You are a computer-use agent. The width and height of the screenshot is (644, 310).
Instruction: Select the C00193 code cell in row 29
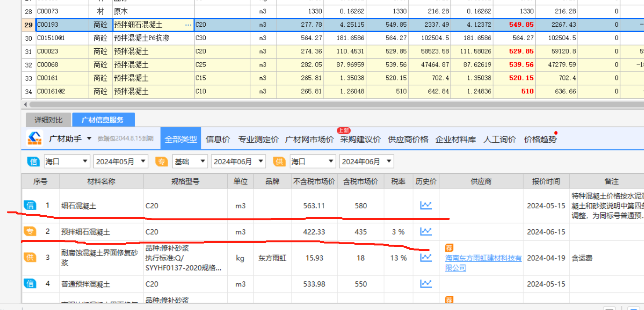[62, 25]
